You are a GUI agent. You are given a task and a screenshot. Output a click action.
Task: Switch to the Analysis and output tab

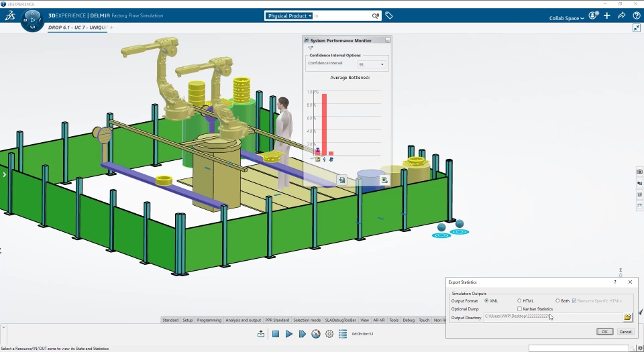coord(243,320)
